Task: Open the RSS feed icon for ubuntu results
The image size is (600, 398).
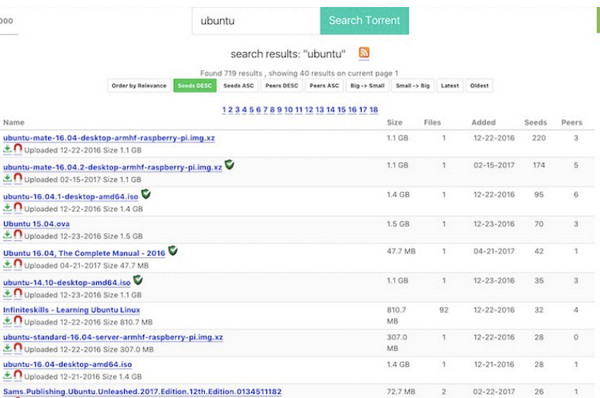Action: [364, 52]
